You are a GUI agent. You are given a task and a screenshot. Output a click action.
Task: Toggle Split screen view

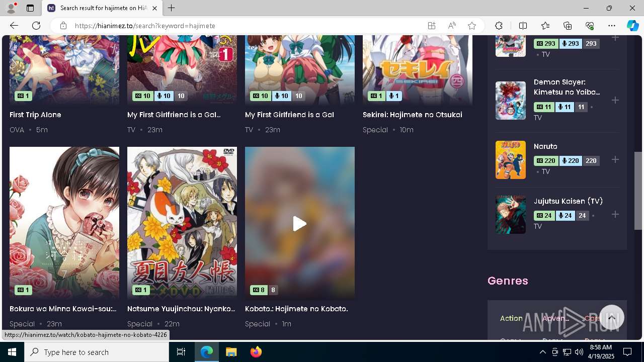tap(523, 26)
